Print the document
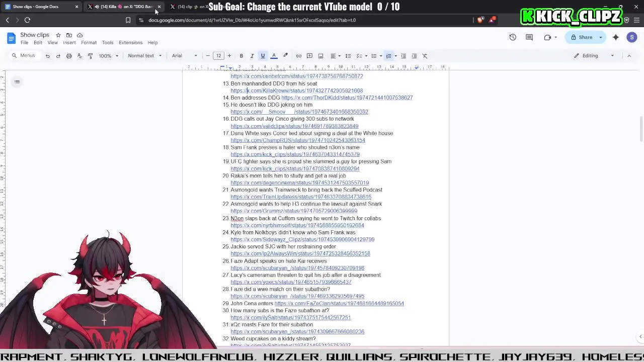The image size is (644, 362). 69,56
